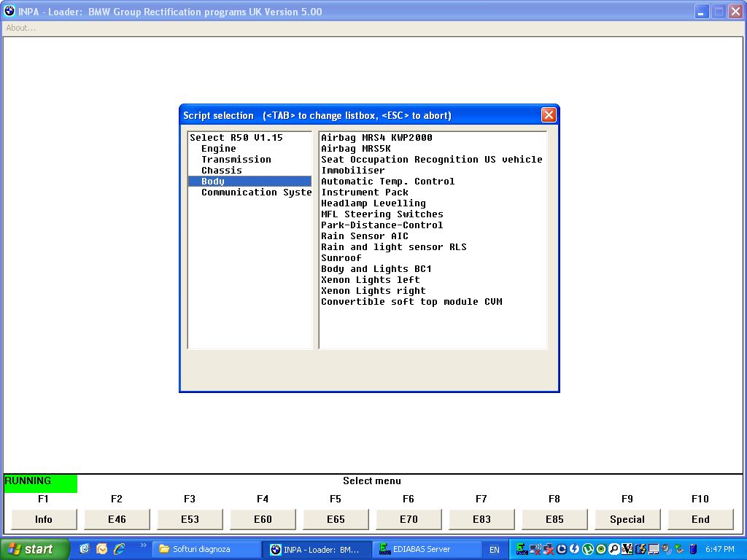
Task: Select Engine in the category list
Action: coord(218,149)
